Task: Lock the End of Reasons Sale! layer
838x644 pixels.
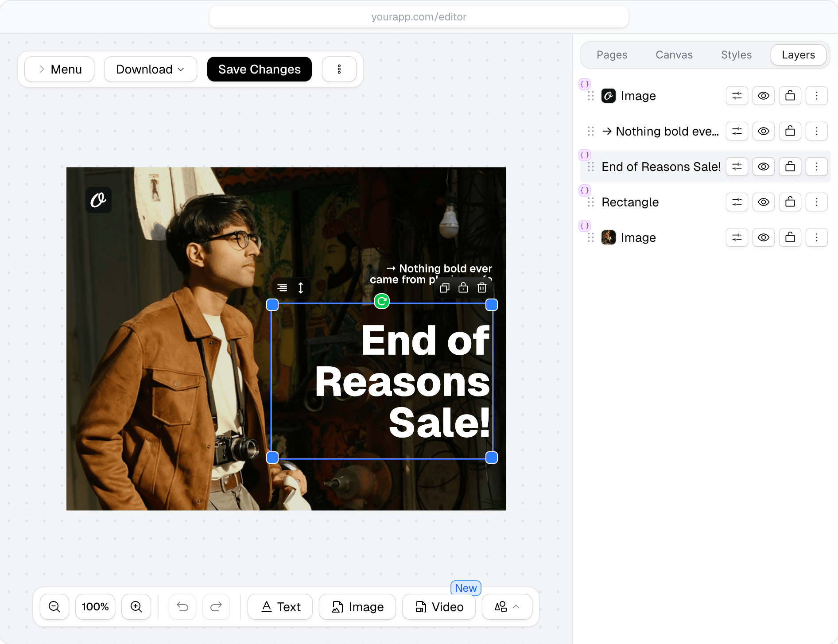Action: tap(790, 167)
